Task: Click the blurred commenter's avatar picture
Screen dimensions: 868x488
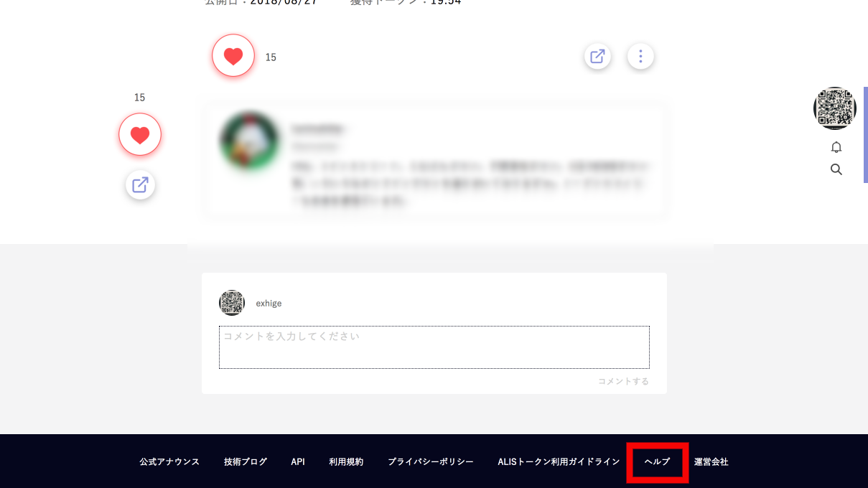Action: (249, 140)
